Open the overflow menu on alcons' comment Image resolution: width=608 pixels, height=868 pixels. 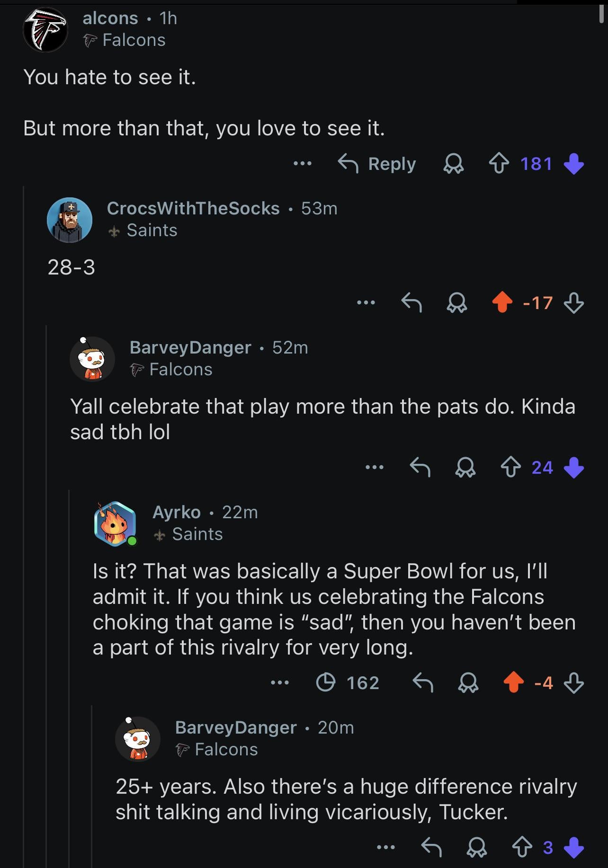[302, 164]
